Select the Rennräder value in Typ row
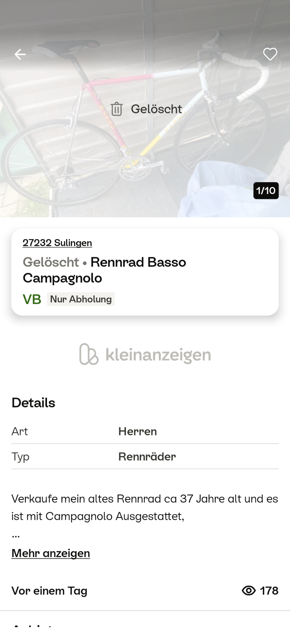The width and height of the screenshot is (290, 644). (x=147, y=457)
